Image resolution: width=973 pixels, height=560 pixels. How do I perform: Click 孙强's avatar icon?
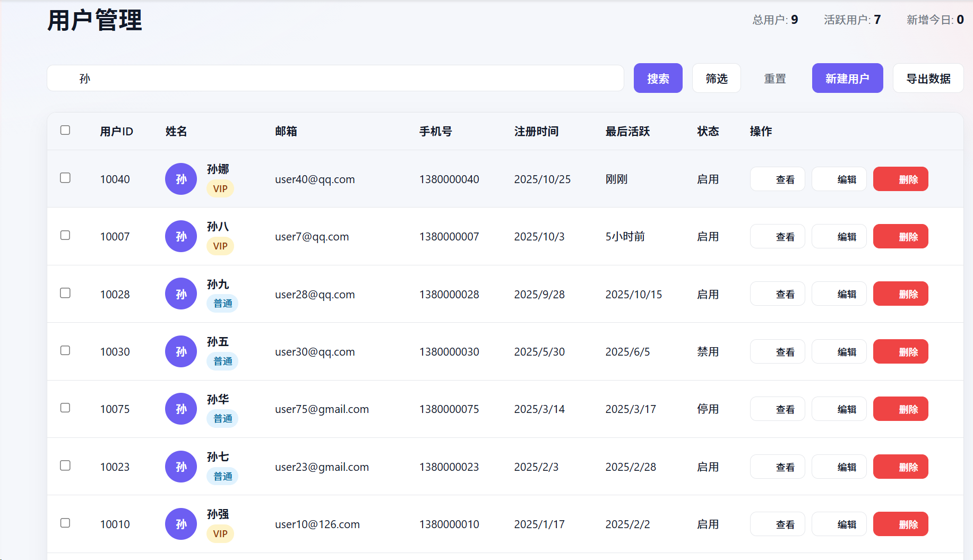pos(180,524)
